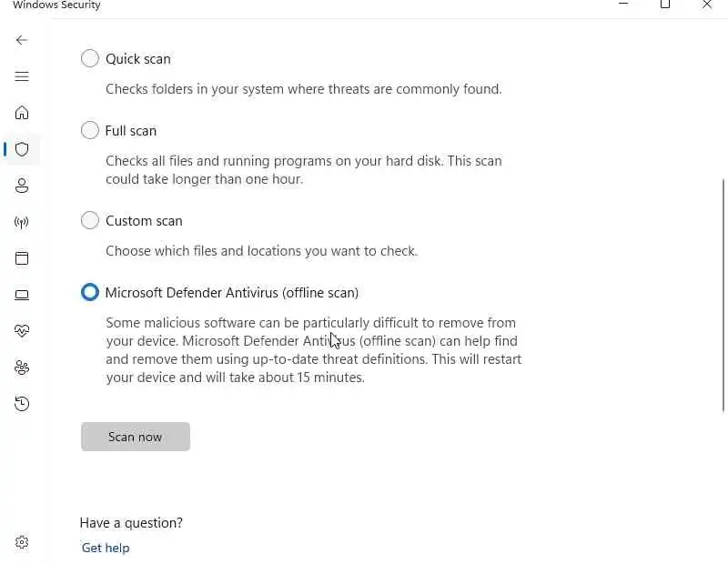Screen dimensions: 728x564
Task: Click 'Some malicious software' offline scan description
Action: tap(313, 350)
